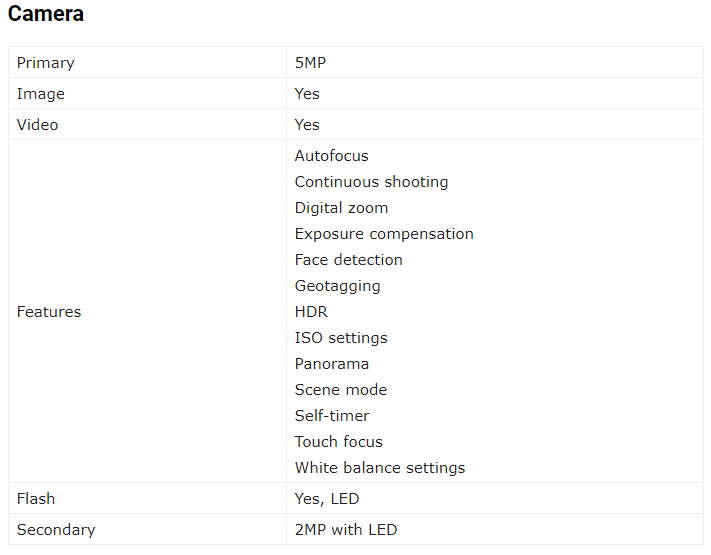711x555 pixels.
Task: Click the Panorama feature
Action: click(x=332, y=364)
